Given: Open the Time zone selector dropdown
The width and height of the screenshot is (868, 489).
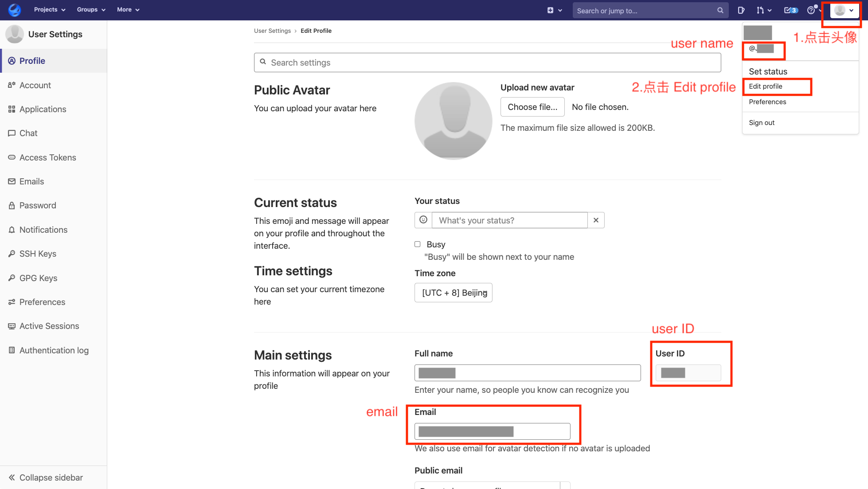Looking at the screenshot, I should (x=454, y=292).
